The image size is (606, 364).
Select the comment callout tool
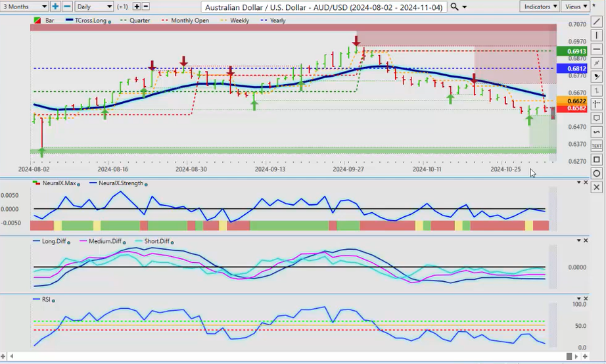tap(596, 118)
